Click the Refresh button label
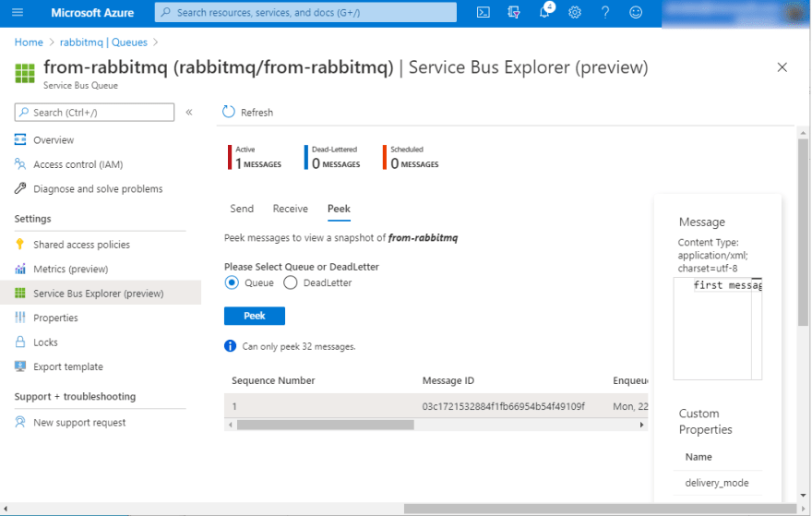The image size is (812, 516). (257, 113)
